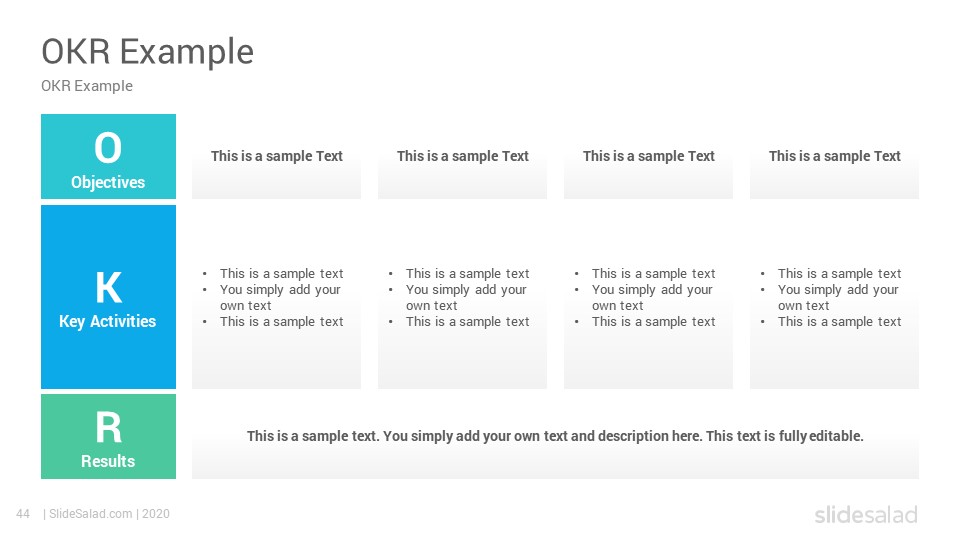This screenshot has width=960, height=540.
Task: Select the first objective sample Text box
Action: (x=277, y=156)
